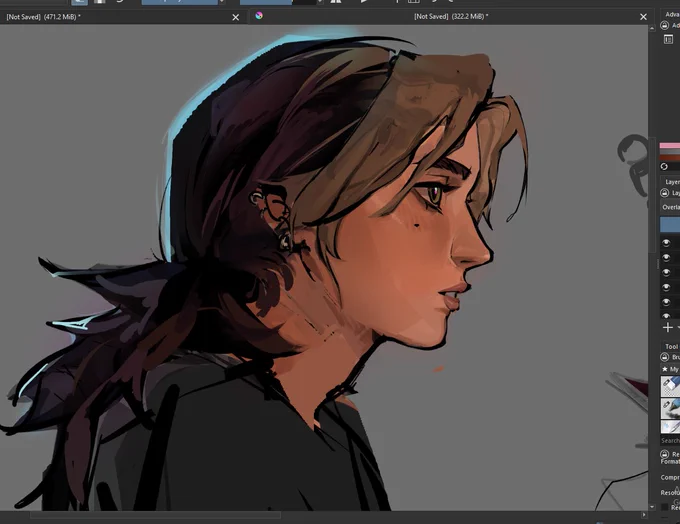
Task: Pick the reddish-brown color history swatch
Action: [x=670, y=157]
